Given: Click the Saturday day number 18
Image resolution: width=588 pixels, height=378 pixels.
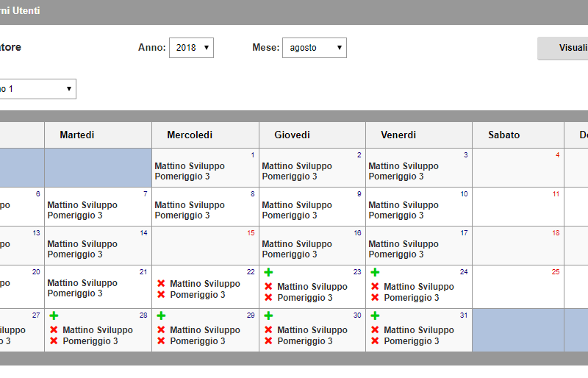Looking at the screenshot, I should (556, 232).
